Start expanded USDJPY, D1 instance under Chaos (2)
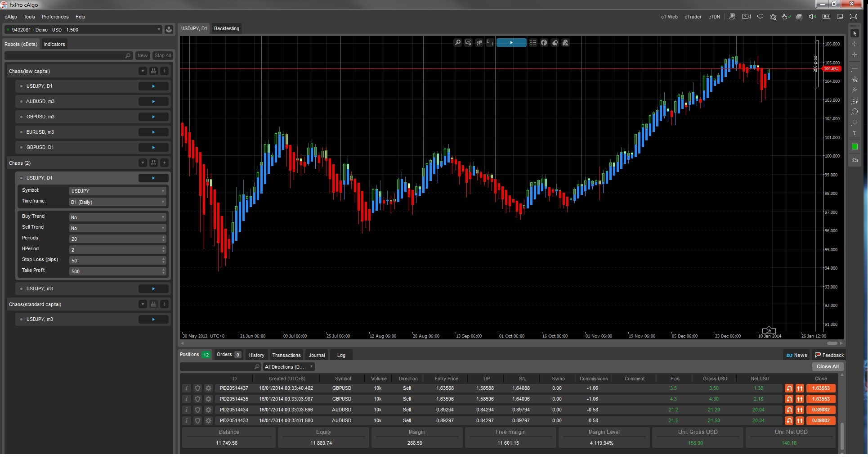 [153, 178]
